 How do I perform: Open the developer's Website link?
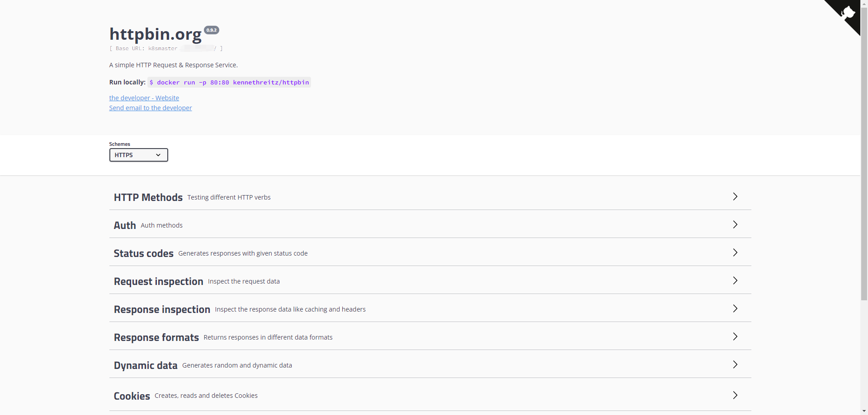(144, 98)
